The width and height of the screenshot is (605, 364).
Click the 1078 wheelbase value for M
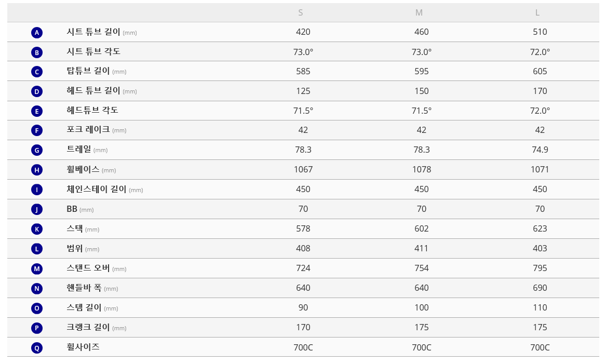tap(422, 170)
